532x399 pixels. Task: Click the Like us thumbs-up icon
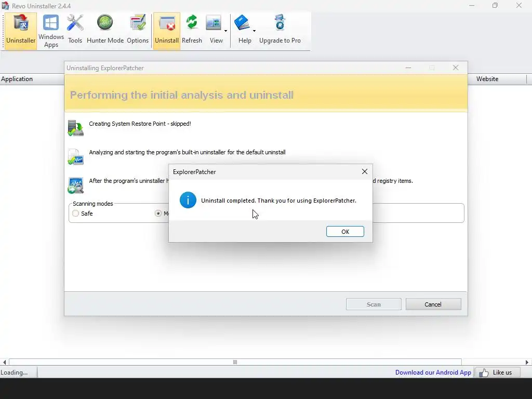[x=484, y=373]
